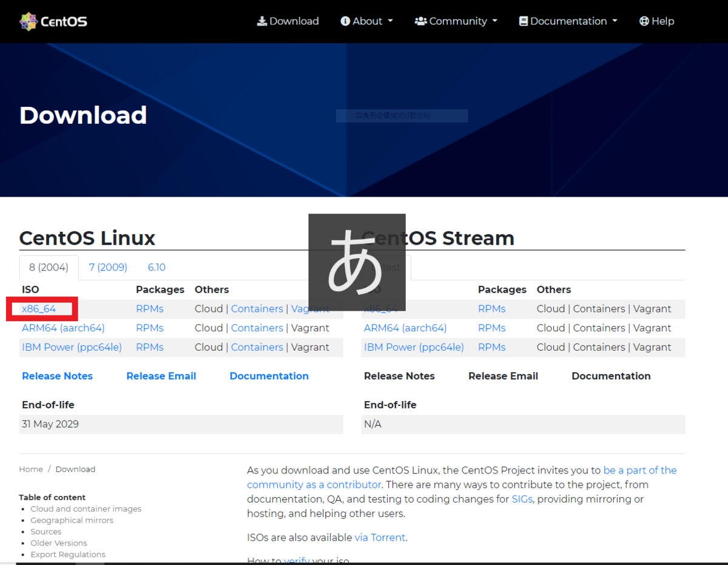
Task: Jump to Older Versions section
Action: 59,543
